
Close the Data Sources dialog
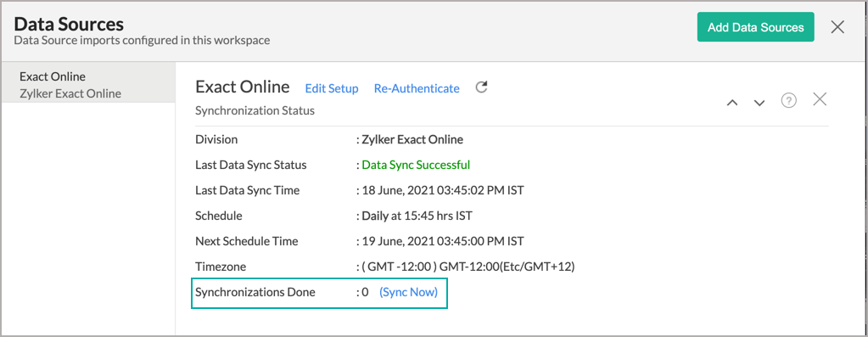837,26
